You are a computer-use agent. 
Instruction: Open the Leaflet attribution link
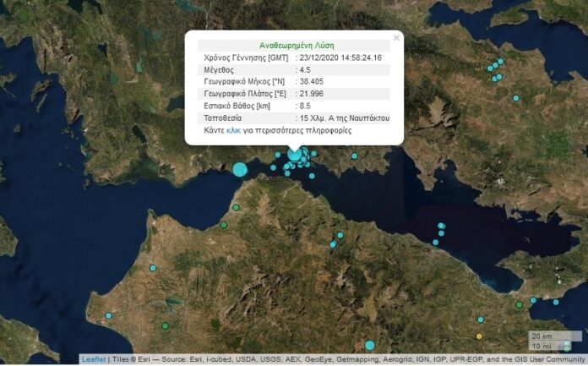click(93, 359)
